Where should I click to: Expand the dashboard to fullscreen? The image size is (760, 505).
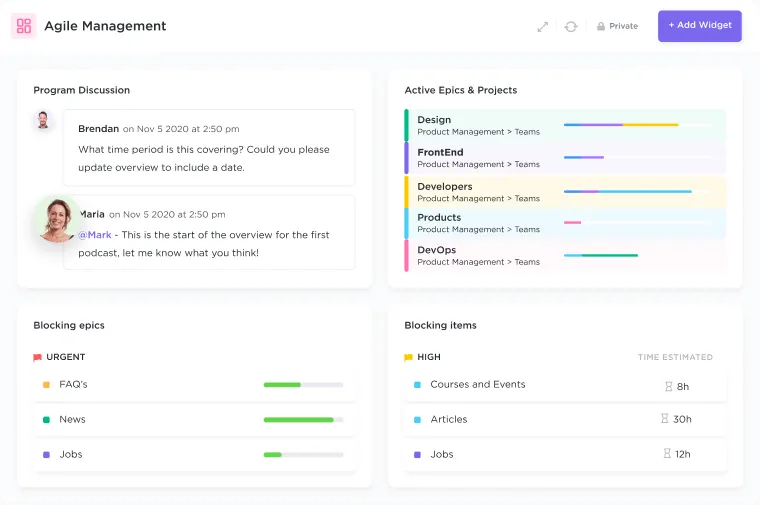tap(542, 27)
